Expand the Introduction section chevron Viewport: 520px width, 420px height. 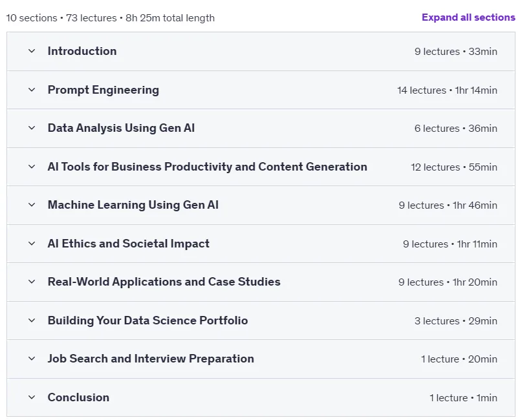(x=32, y=51)
